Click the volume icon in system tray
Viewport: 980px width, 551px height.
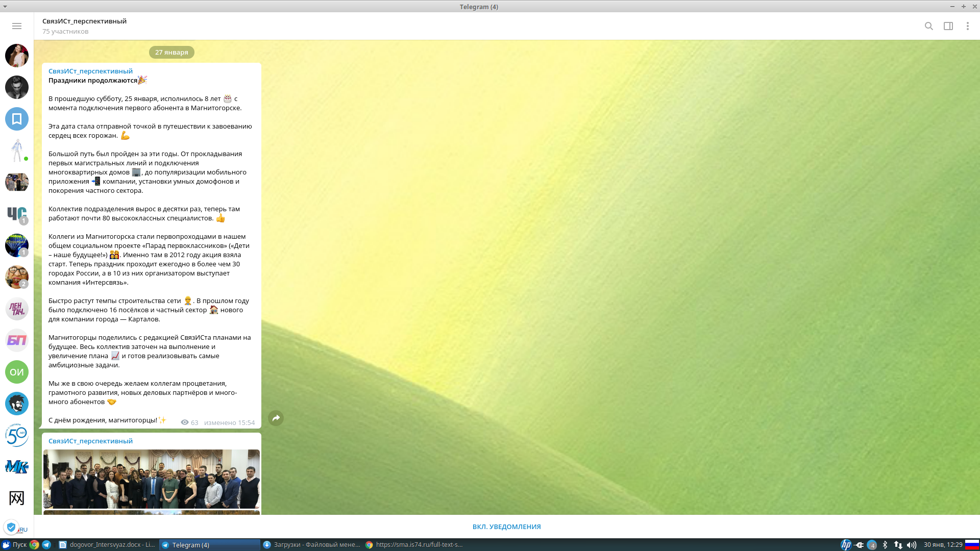(x=911, y=545)
